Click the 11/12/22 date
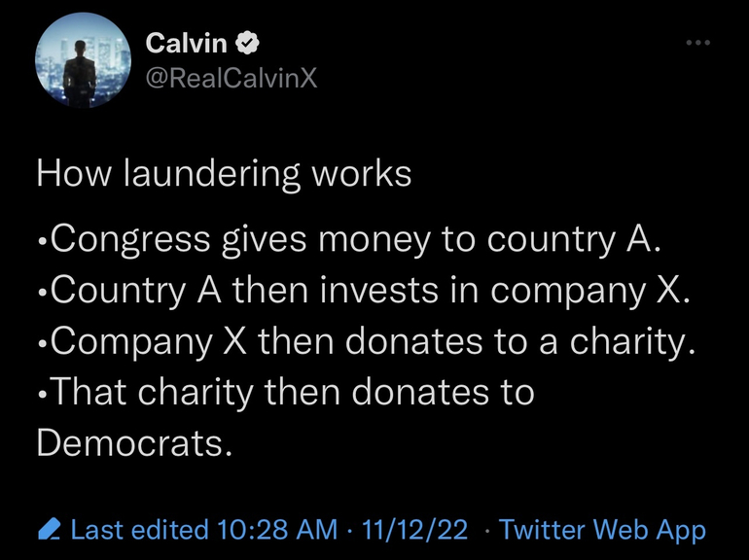749x560 pixels. pos(413,530)
